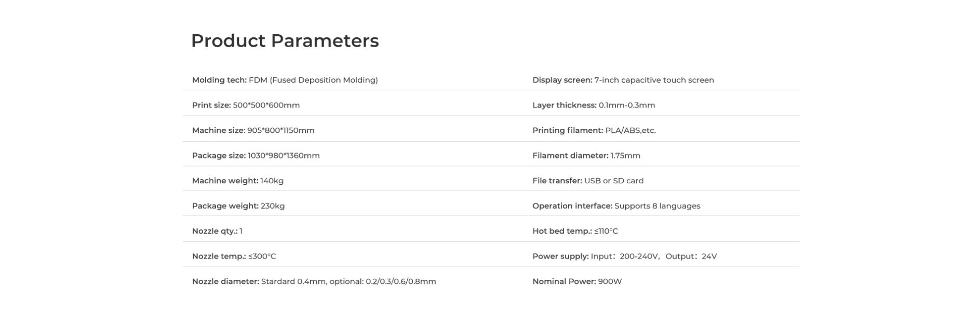Click the Package weight 230kg entry
The height and width of the screenshot is (326, 980).
coord(238,206)
